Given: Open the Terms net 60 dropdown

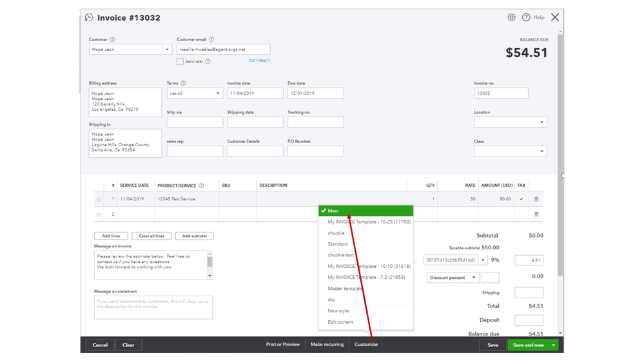Looking at the screenshot, I should coord(195,93).
